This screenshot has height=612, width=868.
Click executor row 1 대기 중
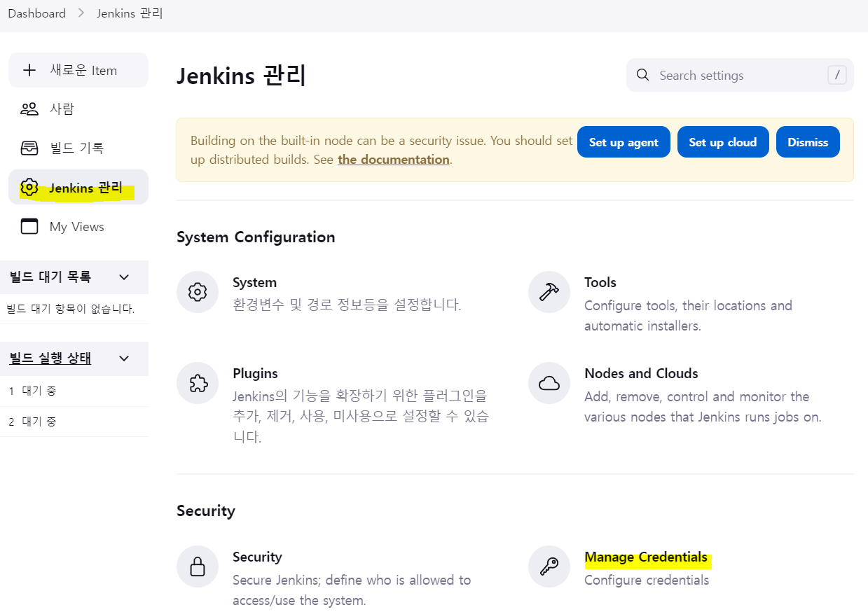click(74, 391)
